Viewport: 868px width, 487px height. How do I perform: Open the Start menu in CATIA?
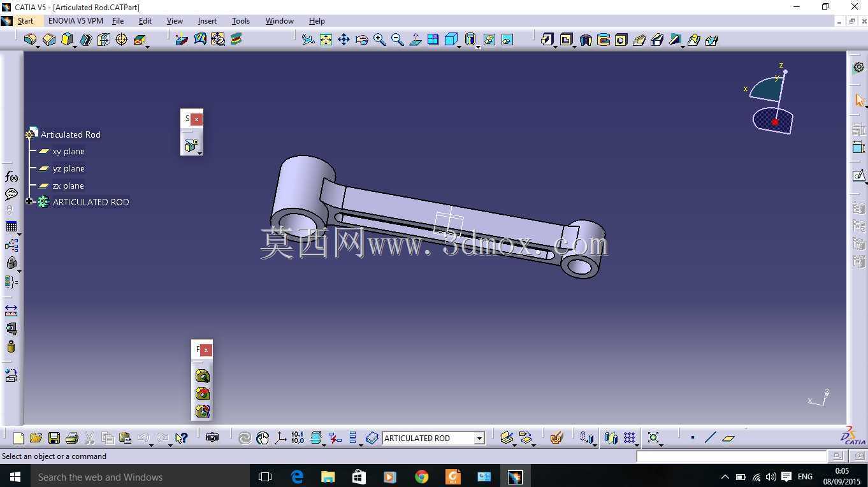(25, 21)
